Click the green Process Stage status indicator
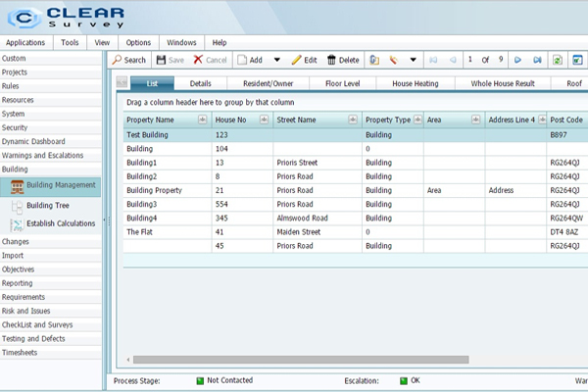The height and width of the screenshot is (392, 588). point(200,381)
